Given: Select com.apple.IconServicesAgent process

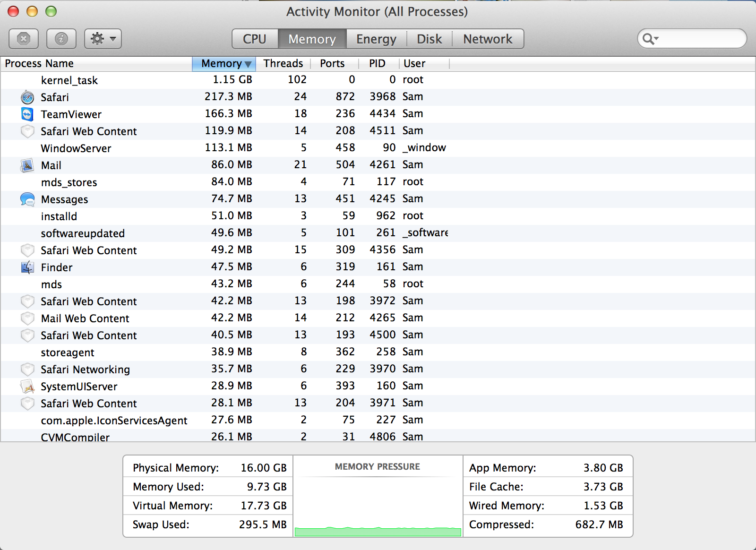Looking at the screenshot, I should point(378,421).
